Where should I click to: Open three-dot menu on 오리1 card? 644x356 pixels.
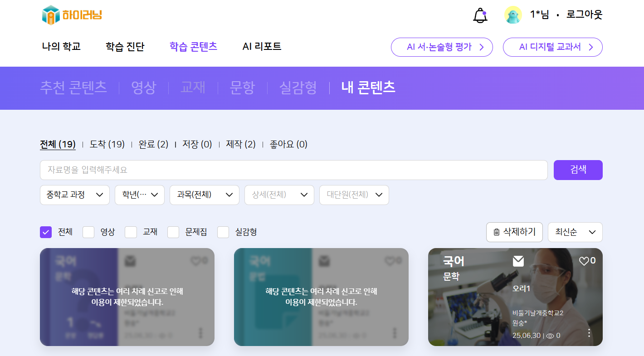[589, 333]
